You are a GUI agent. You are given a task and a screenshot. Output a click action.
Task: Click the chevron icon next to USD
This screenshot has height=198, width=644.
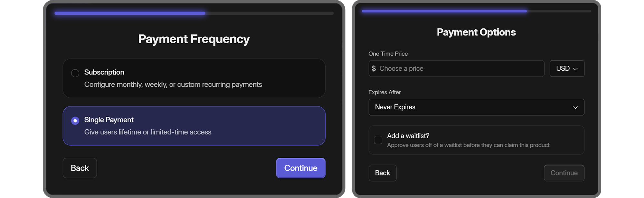[x=576, y=69]
